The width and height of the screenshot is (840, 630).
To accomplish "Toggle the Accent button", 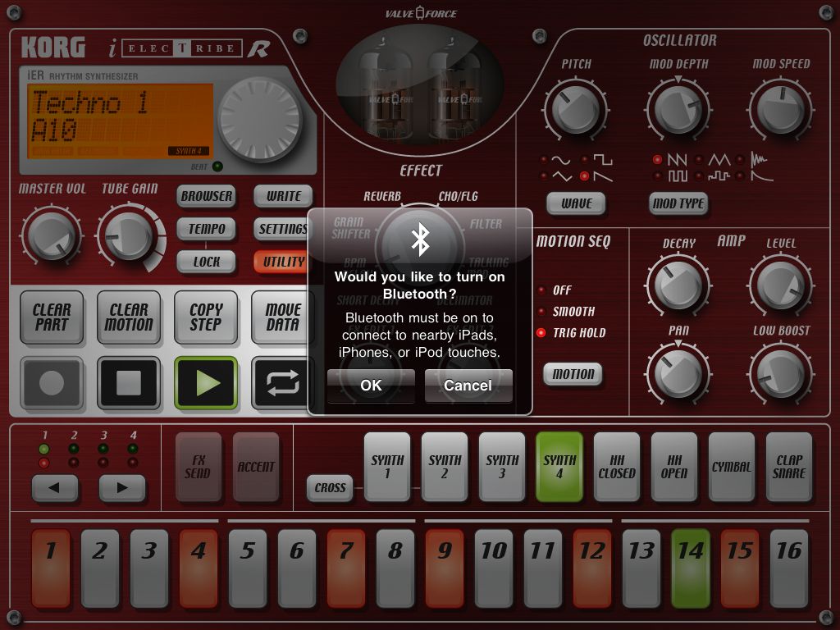I will click(256, 467).
